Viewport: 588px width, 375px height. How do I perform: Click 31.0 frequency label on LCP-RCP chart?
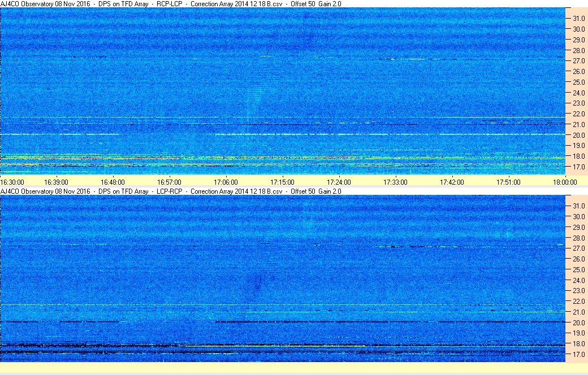point(578,206)
